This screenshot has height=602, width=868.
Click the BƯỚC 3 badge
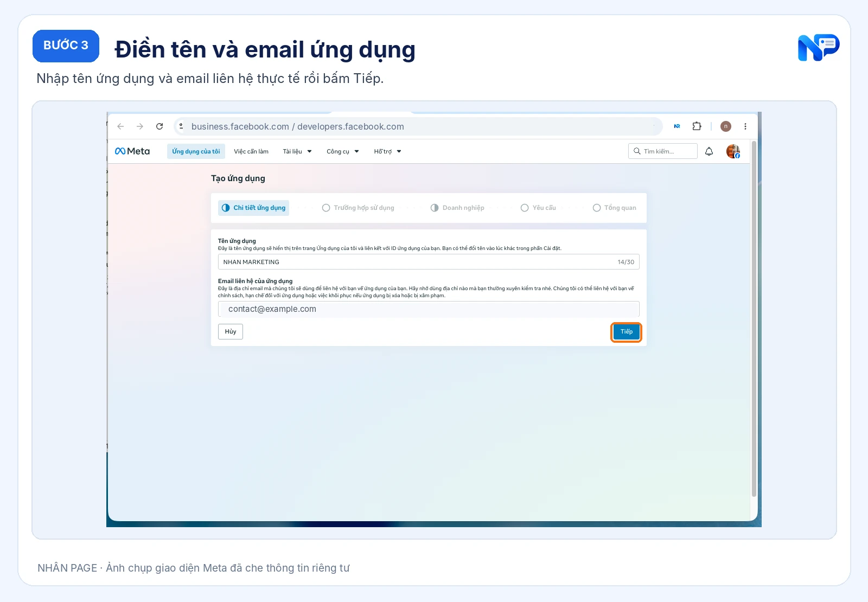(66, 46)
